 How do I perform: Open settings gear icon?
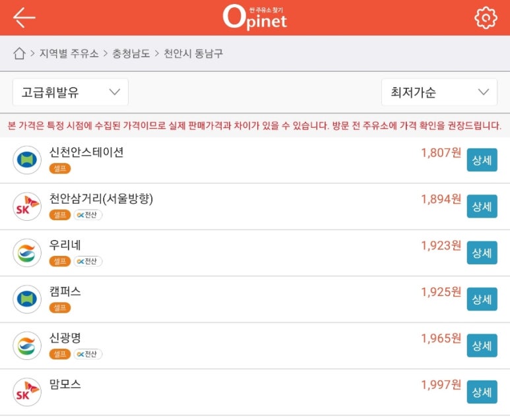tap(486, 18)
